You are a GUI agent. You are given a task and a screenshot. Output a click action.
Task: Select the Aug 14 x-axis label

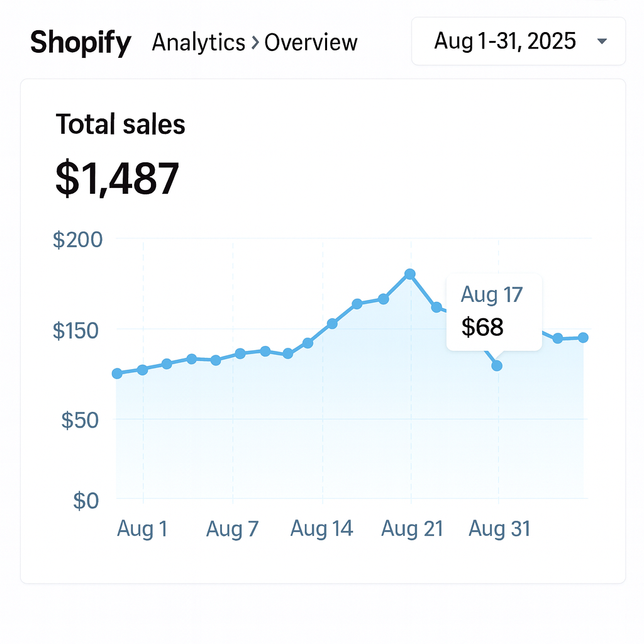click(x=321, y=529)
